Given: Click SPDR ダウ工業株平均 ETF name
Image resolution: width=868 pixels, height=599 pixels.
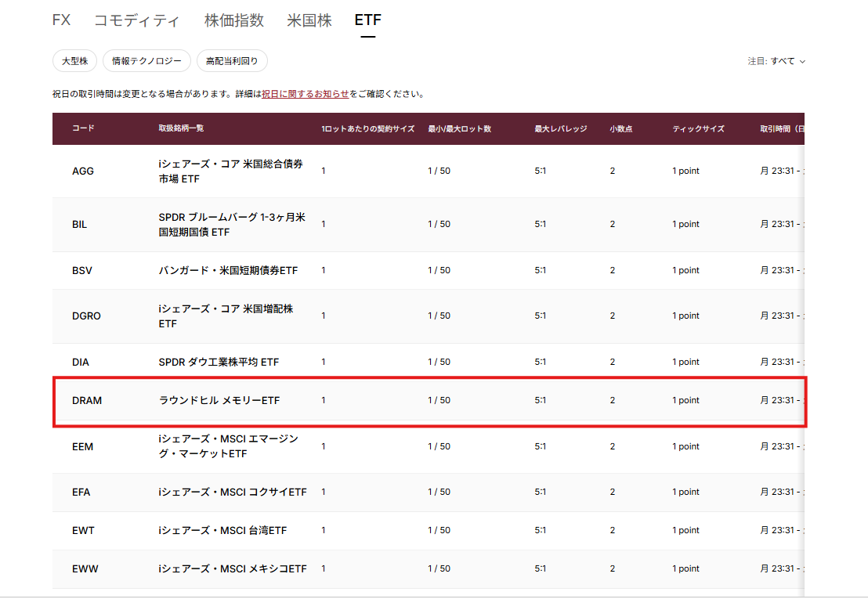Looking at the screenshot, I should click(219, 363).
